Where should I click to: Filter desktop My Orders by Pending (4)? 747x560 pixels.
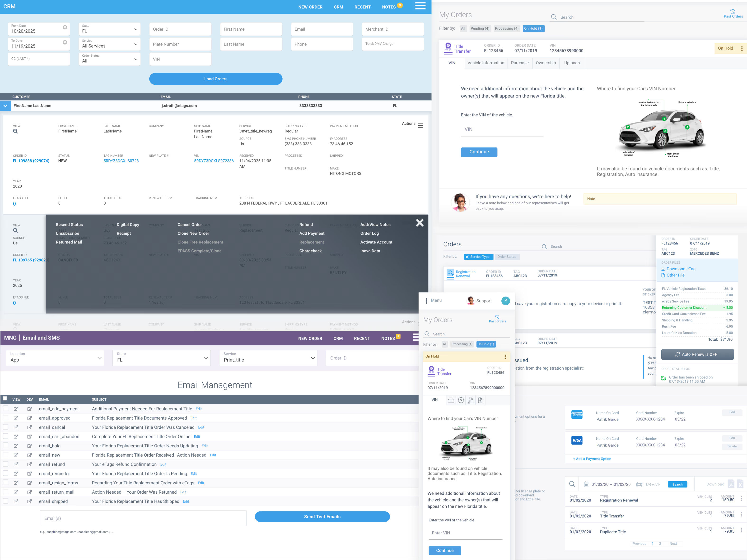click(x=480, y=29)
